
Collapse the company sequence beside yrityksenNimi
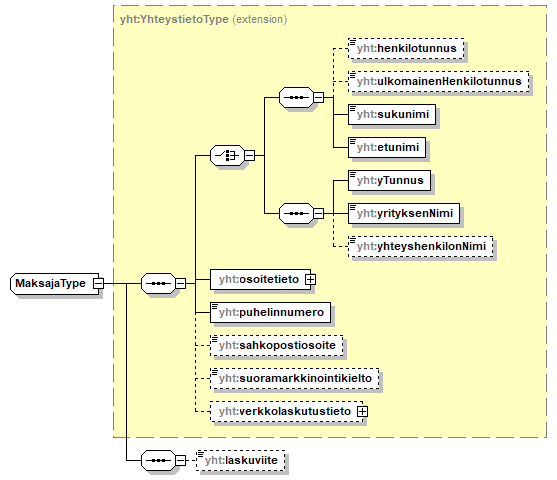(319, 214)
